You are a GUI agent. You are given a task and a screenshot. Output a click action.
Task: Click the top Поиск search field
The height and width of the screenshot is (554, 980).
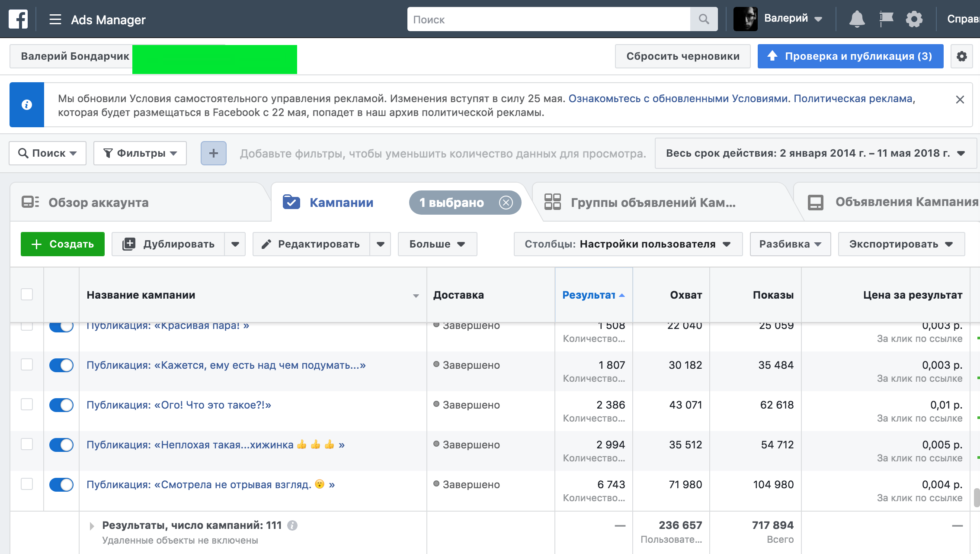point(548,19)
